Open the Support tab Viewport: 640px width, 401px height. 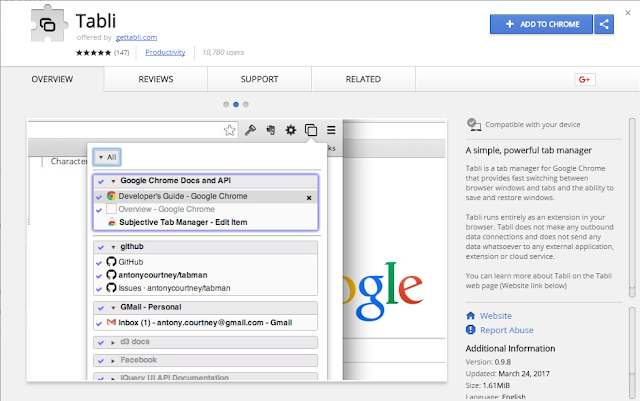click(x=259, y=79)
